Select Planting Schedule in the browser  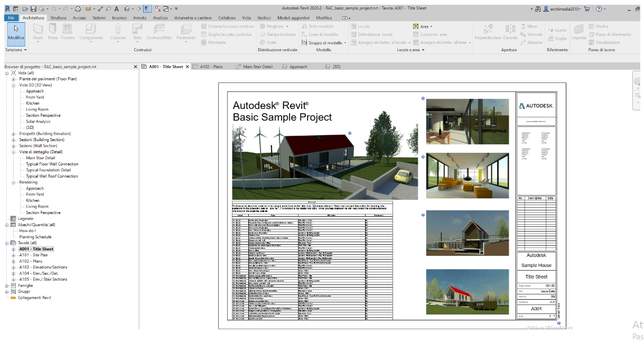(35, 237)
